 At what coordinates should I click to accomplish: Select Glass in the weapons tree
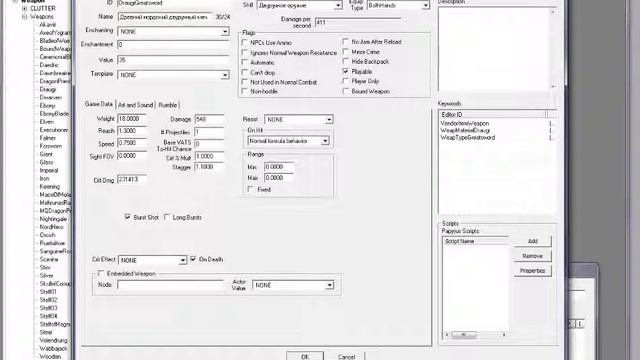coord(46,162)
